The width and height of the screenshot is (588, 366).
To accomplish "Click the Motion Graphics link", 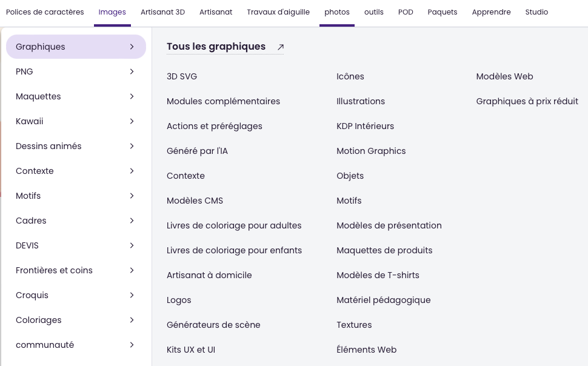I will [x=371, y=151].
